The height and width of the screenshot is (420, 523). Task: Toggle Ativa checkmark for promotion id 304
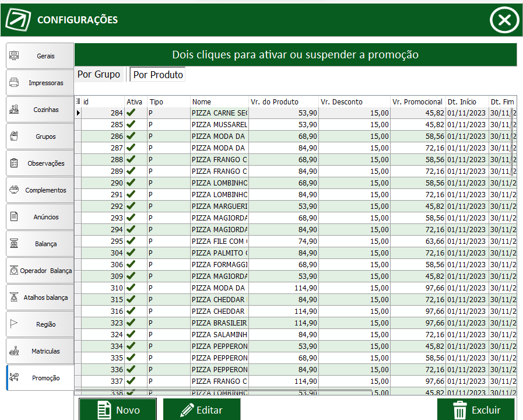coord(131,253)
